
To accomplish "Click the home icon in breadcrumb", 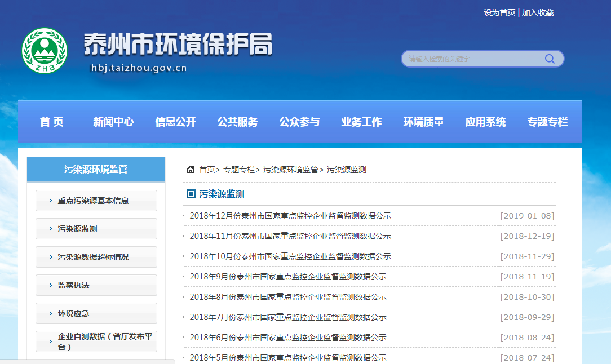I will (191, 170).
